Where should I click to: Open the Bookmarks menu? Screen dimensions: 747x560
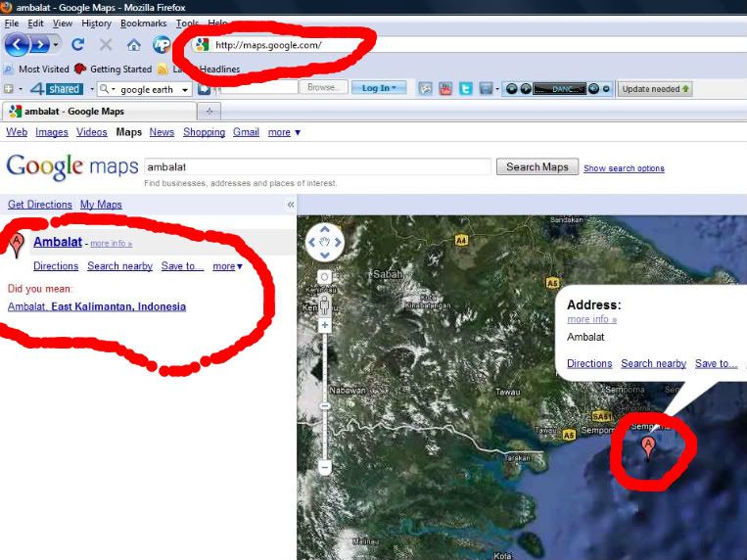point(143,23)
